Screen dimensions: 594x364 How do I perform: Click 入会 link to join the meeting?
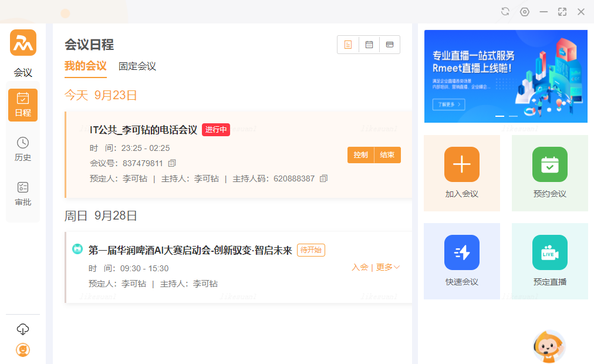pos(360,267)
